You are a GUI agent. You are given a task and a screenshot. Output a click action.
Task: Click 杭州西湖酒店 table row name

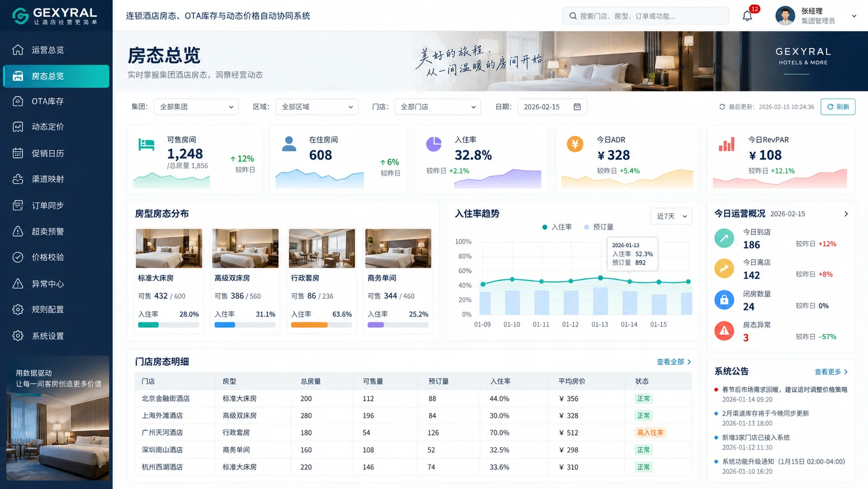[x=162, y=467]
